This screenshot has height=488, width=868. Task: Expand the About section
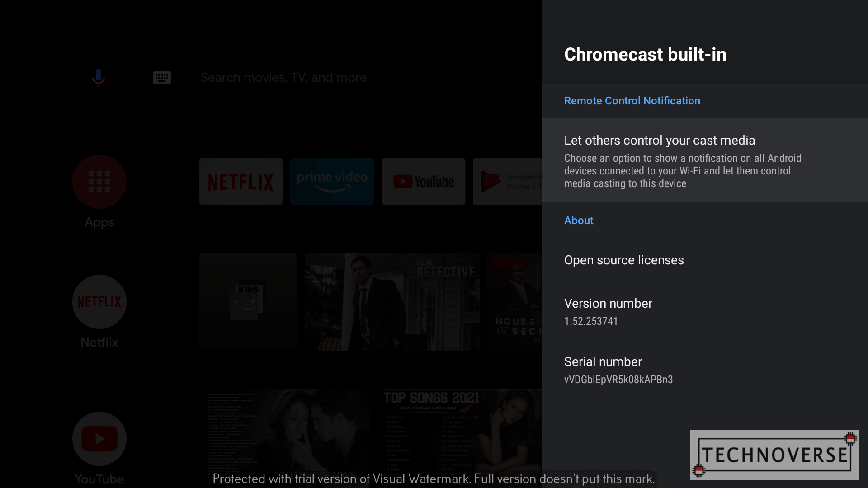pos(578,221)
